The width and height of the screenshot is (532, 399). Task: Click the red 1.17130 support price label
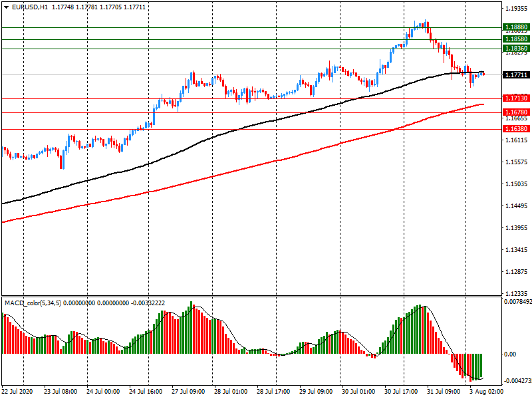[516, 98]
